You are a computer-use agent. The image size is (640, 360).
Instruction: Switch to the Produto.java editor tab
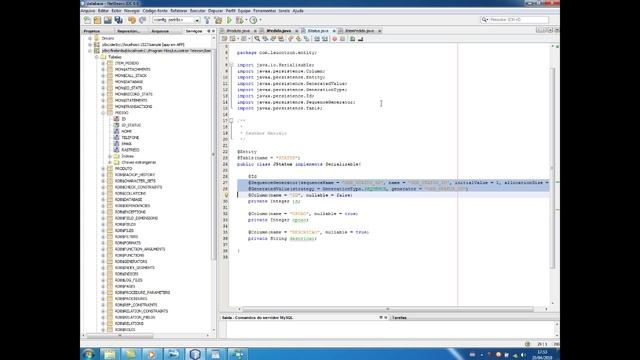(x=238, y=31)
